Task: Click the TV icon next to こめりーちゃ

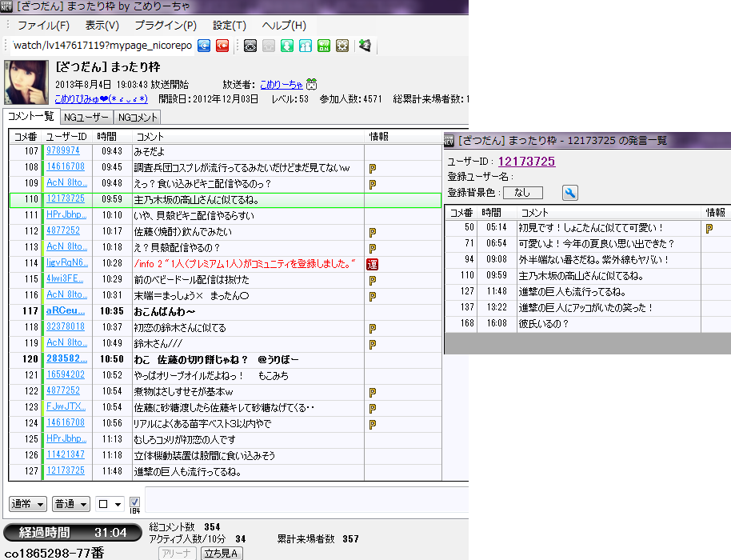Action: (x=311, y=84)
